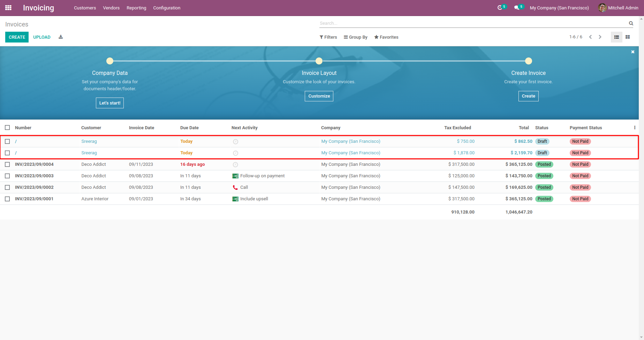Click the '16 days ago' due date
The image size is (644, 340).
pos(192,164)
